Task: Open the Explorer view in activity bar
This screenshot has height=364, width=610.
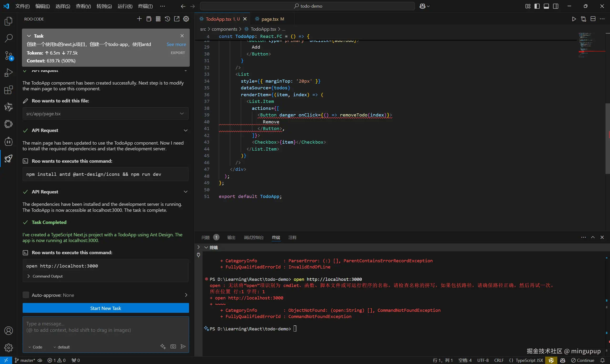Action: tap(9, 21)
